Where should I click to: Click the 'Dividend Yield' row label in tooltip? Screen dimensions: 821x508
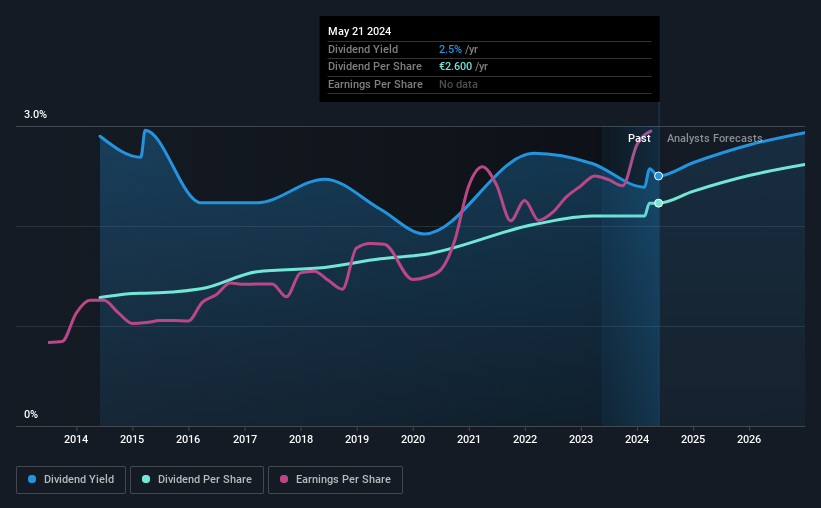coord(363,49)
